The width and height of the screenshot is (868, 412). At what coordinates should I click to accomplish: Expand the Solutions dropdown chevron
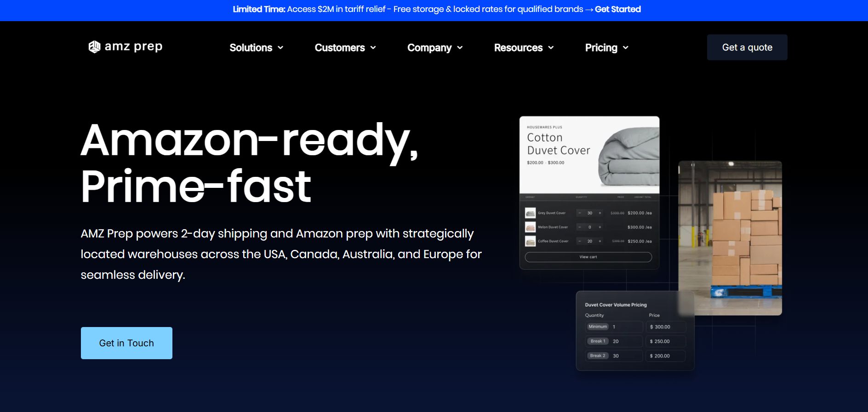(x=280, y=48)
